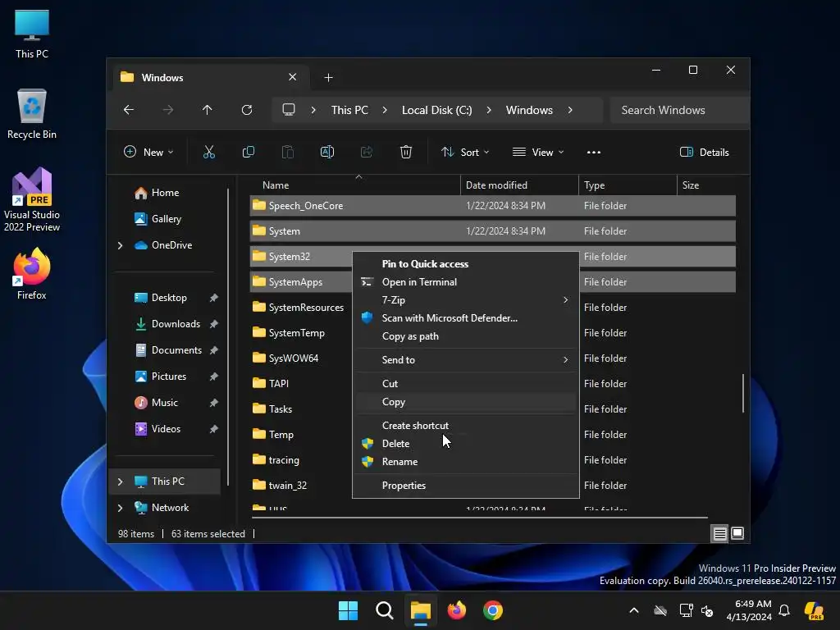Click the Search Windows field
Viewport: 840px width, 630px height.
tap(679, 110)
